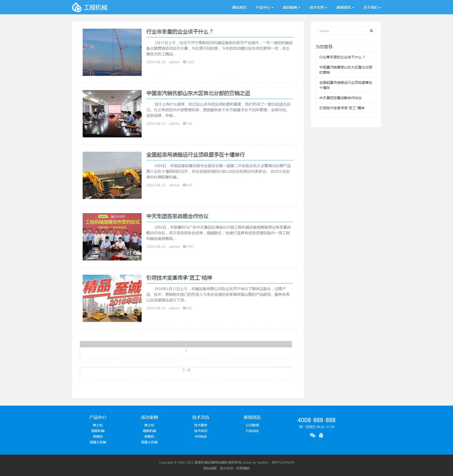
Task: Click the 工程机械 logo icon in header
Action: 77,8
